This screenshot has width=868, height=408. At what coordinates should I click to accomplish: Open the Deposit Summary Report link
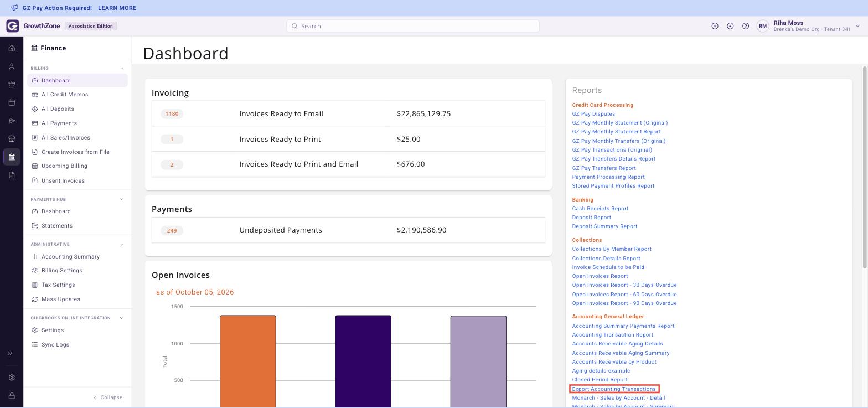coord(604,226)
